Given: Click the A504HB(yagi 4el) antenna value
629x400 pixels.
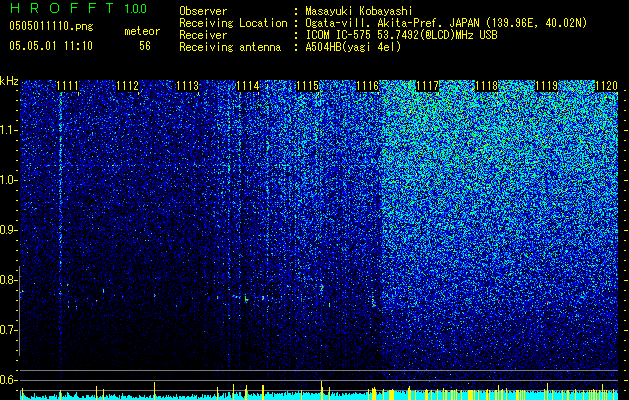Looking at the screenshot, I should point(353,47).
